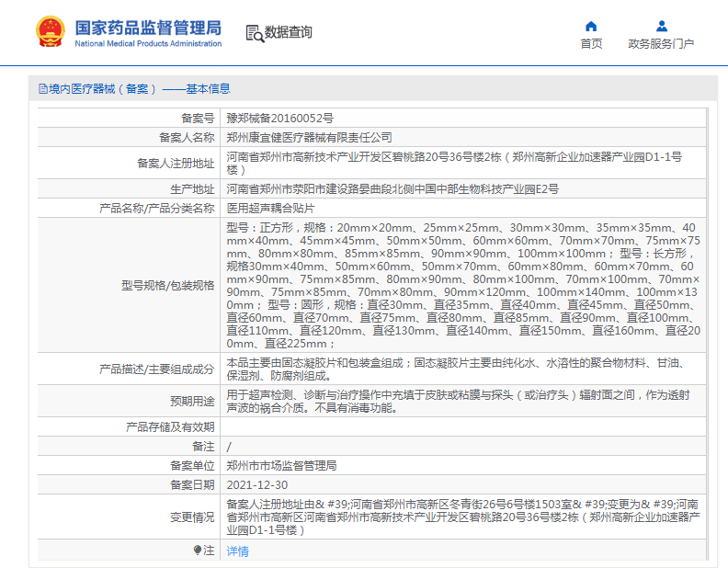This screenshot has height=568, width=728.
Task: Click National Medical Products Administration subtitle
Action: pos(148,43)
